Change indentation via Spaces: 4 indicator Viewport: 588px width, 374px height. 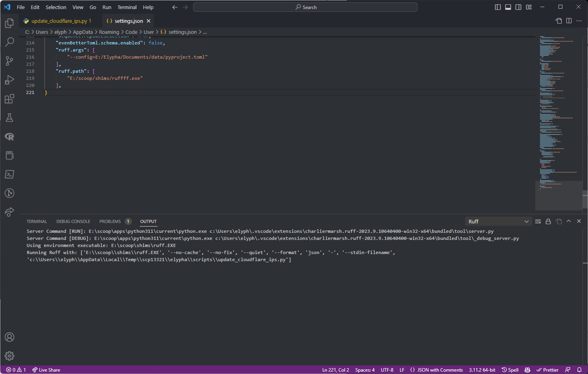(x=364, y=370)
